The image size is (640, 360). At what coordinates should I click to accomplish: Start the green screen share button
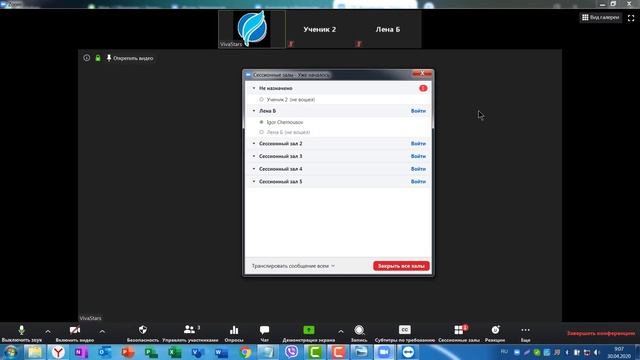[309, 330]
